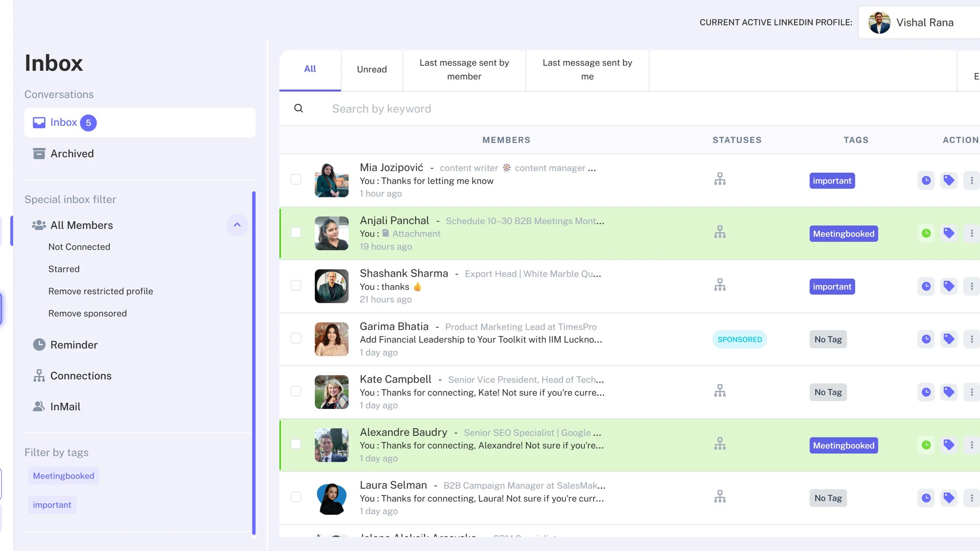
Task: Tick the checkbox for Garima Bhatia
Action: click(x=296, y=338)
